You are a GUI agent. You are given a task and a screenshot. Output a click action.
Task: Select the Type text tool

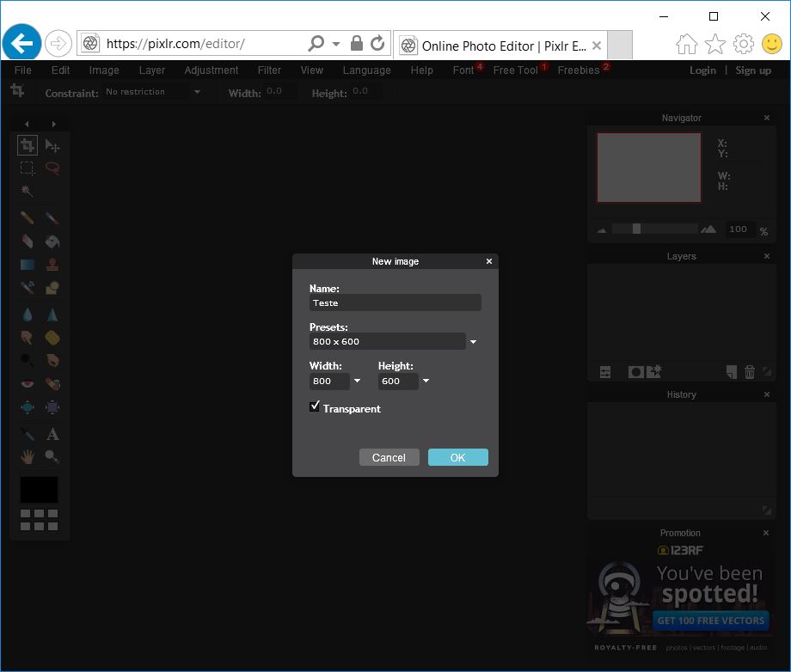52,434
